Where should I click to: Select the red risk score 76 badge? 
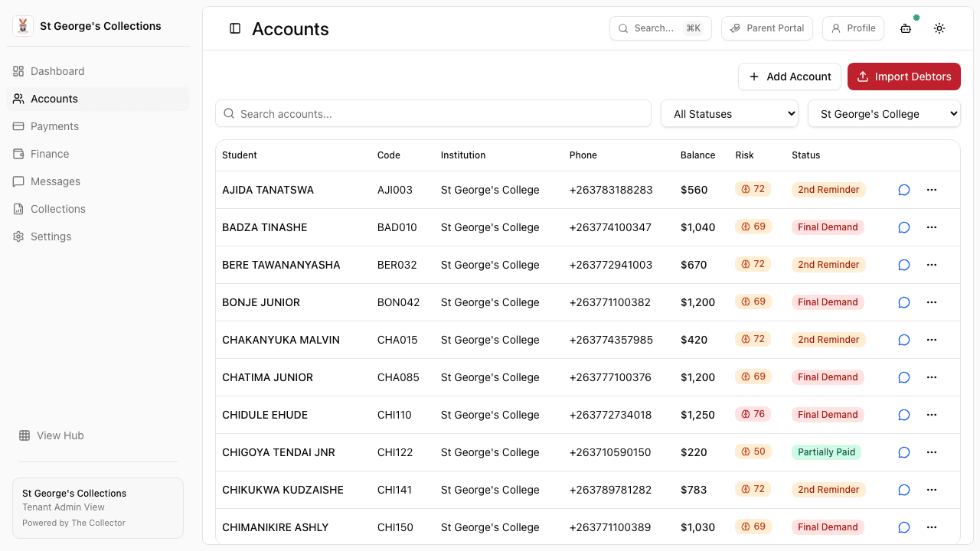[753, 414]
